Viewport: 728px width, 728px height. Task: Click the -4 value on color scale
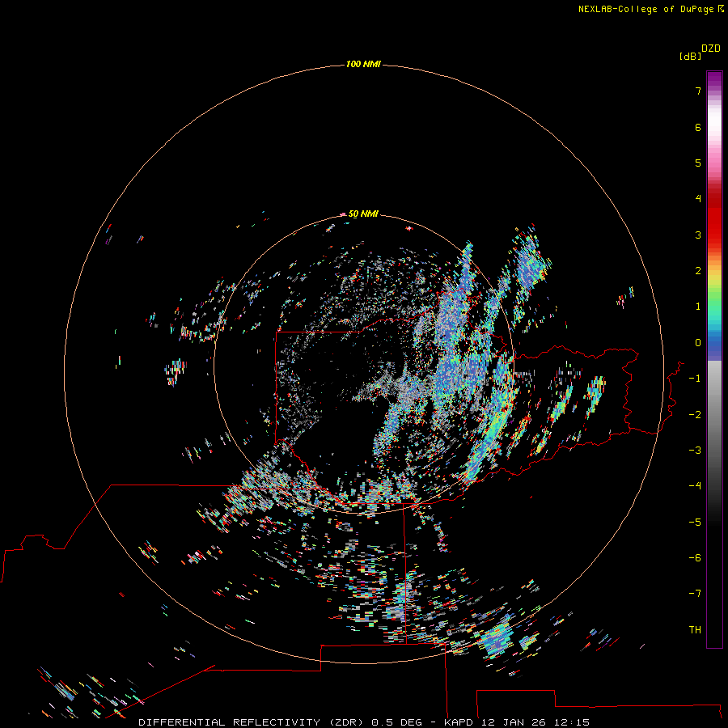pos(695,486)
